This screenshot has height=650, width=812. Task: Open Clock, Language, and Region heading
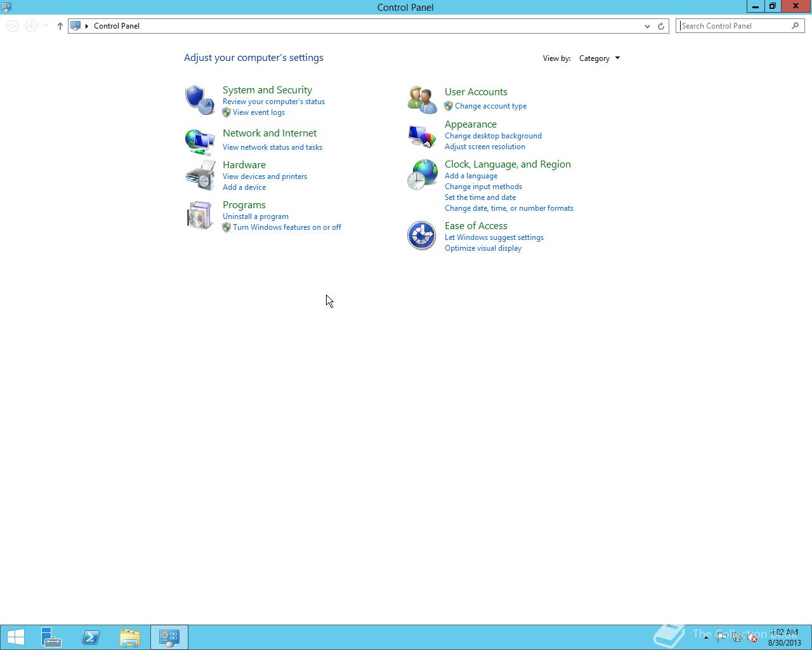(507, 164)
